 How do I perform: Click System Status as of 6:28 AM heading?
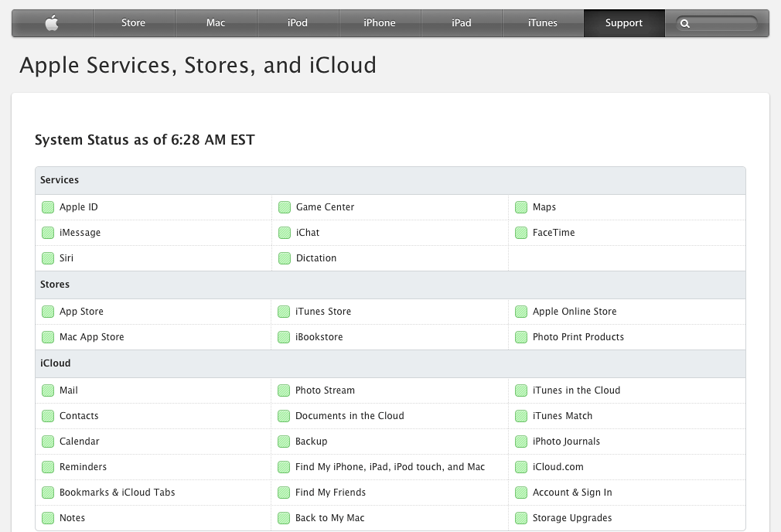(145, 140)
